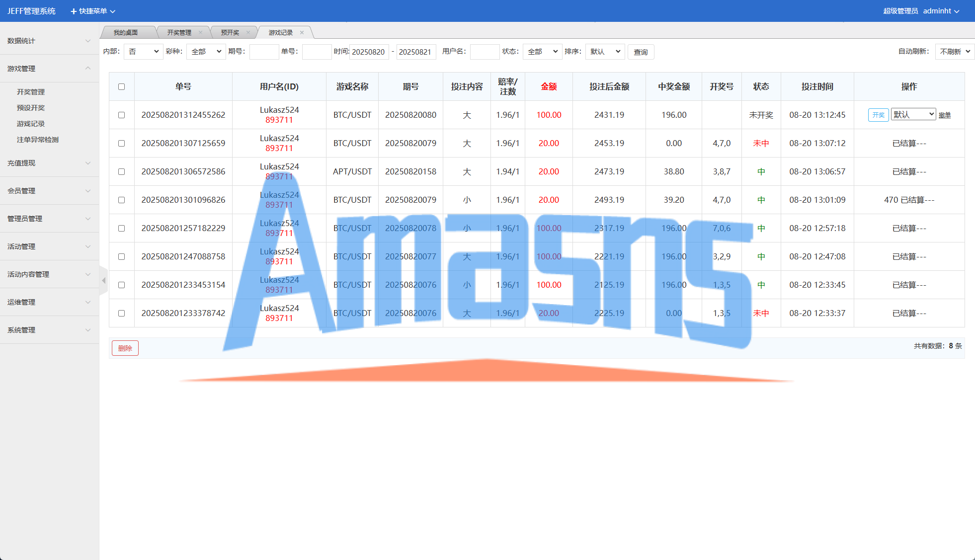Switch to the 我的桌面 tab
The image size is (975, 560).
click(126, 33)
